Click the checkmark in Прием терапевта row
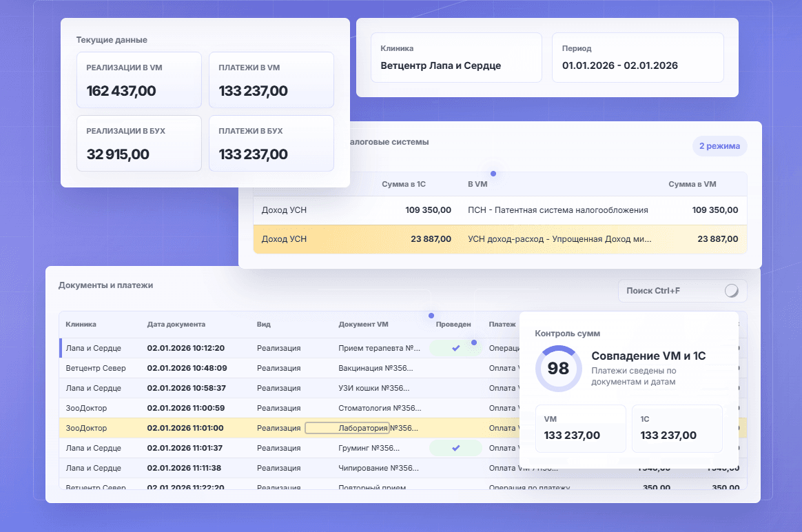The width and height of the screenshot is (802, 532). pos(455,348)
